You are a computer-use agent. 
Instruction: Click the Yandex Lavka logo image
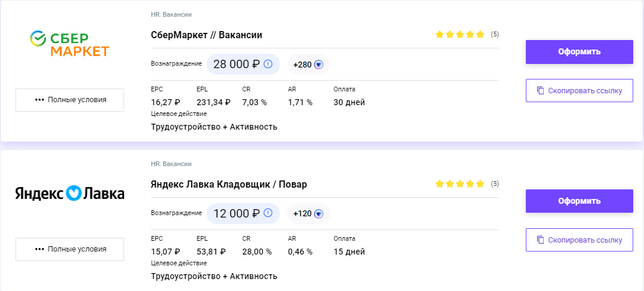coord(70,194)
